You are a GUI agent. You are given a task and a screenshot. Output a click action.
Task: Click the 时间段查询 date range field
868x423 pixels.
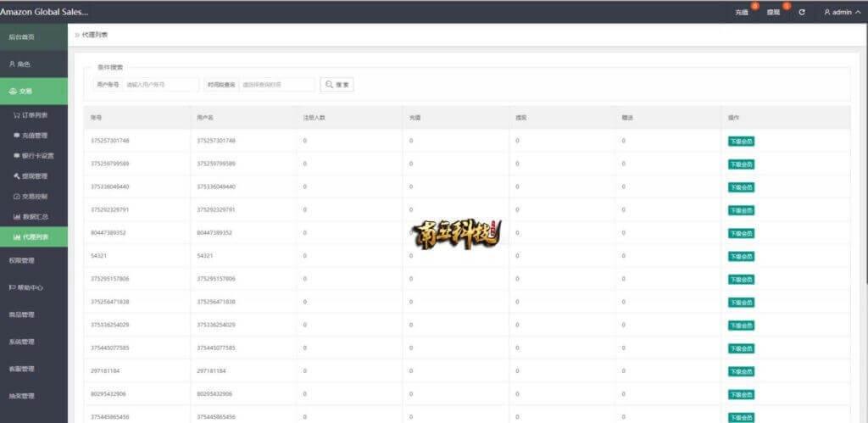pyautogui.click(x=276, y=85)
